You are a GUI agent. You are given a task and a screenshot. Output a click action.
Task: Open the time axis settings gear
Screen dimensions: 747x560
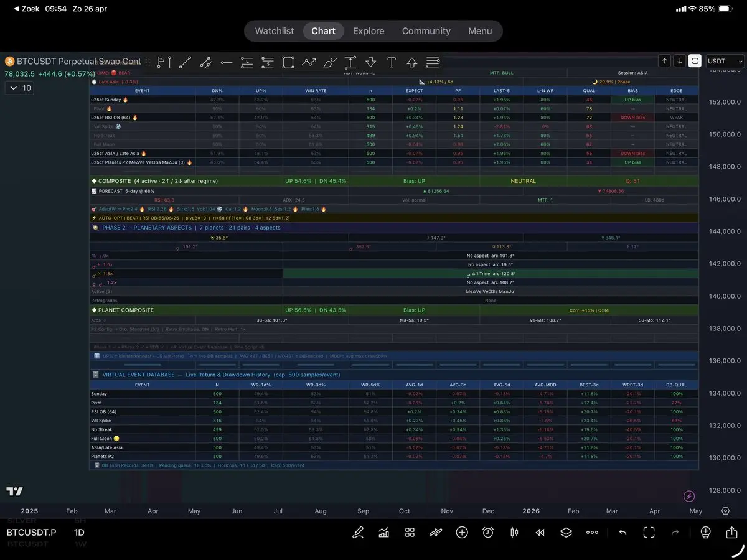tap(725, 511)
